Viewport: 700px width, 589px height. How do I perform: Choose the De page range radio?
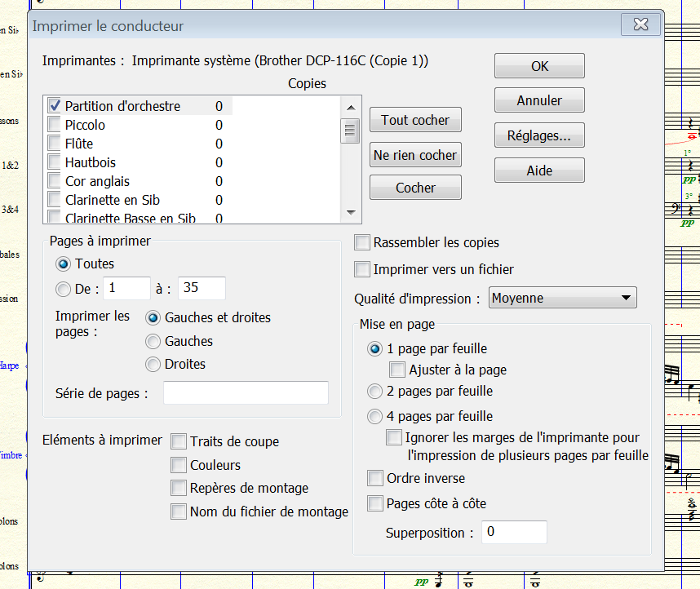pyautogui.click(x=63, y=288)
